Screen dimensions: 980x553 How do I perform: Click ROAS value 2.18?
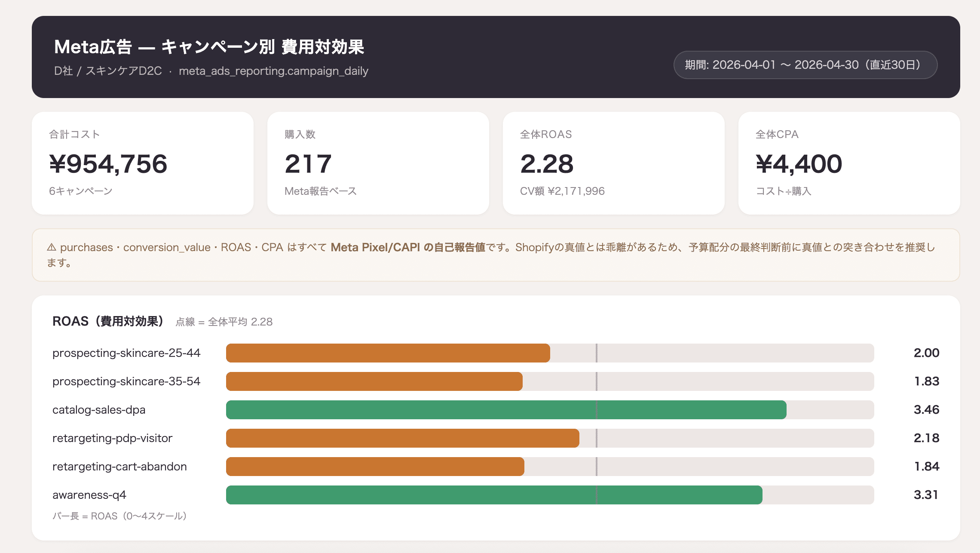(926, 438)
